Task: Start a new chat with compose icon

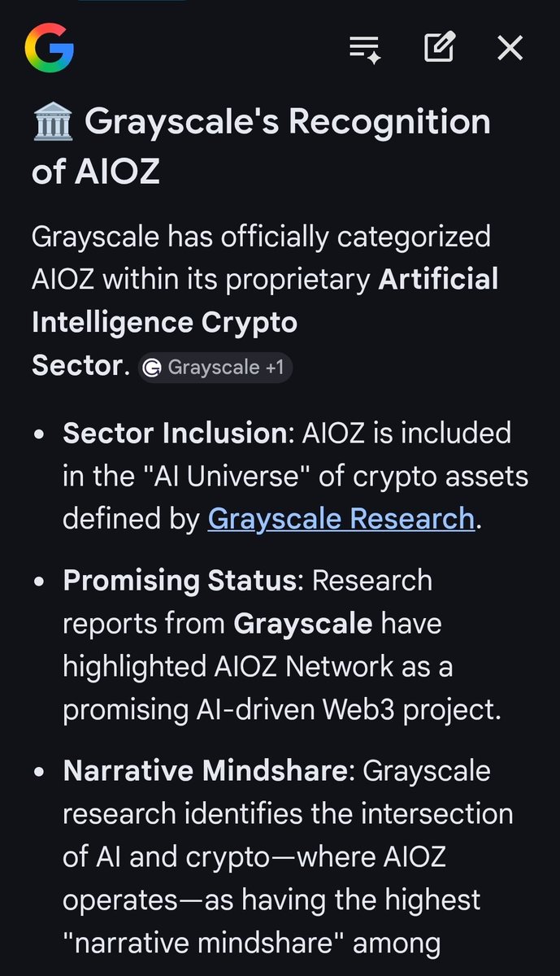Action: pos(439,49)
